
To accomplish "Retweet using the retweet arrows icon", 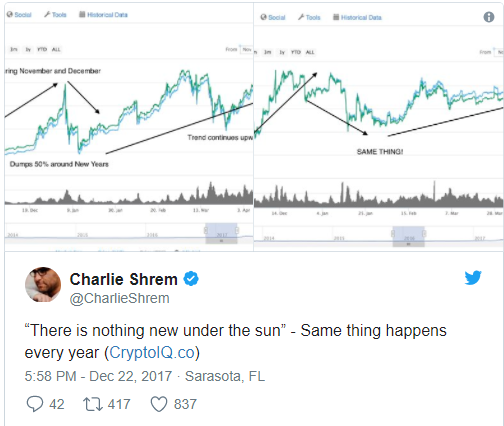I will pos(93,404).
